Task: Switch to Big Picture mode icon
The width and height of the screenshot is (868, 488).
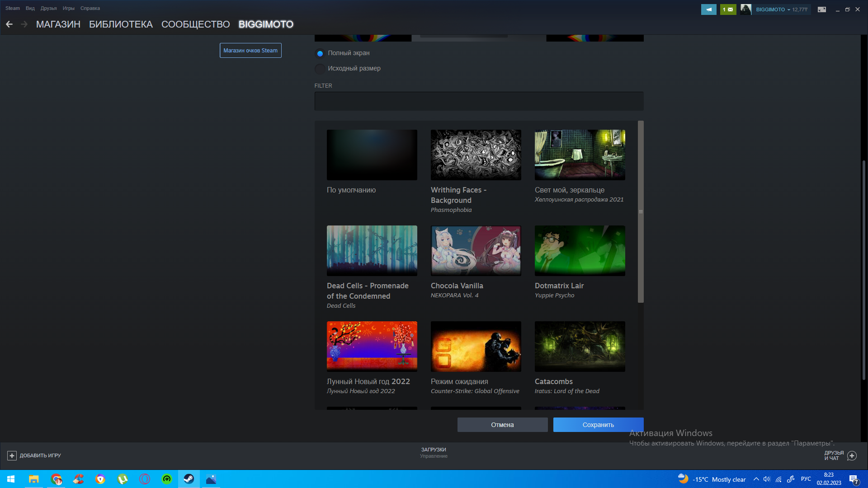Action: (x=822, y=9)
